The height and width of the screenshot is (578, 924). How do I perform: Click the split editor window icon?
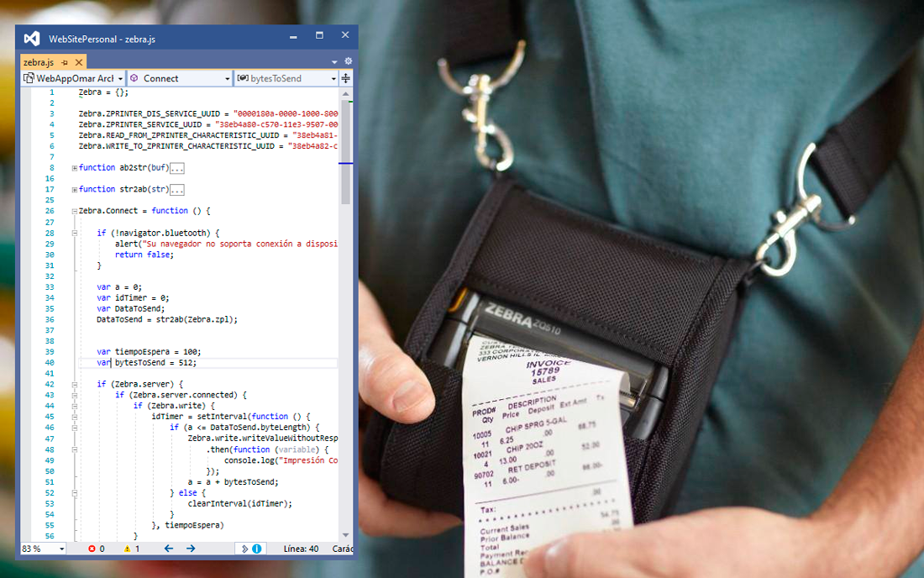[346, 78]
